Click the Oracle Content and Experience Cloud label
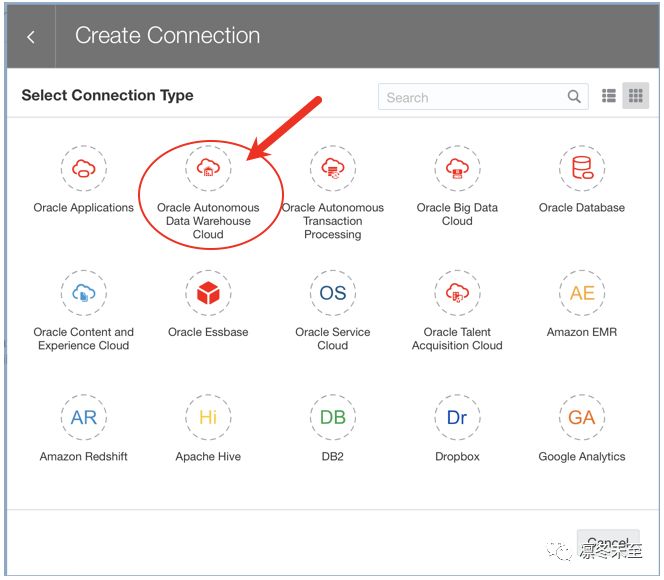Screen dimensions: 664x580 coord(84,339)
